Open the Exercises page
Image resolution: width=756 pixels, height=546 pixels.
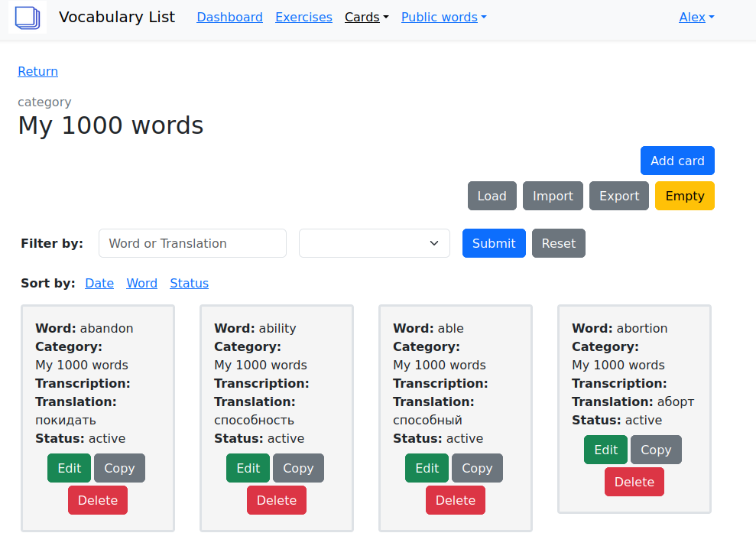point(303,17)
